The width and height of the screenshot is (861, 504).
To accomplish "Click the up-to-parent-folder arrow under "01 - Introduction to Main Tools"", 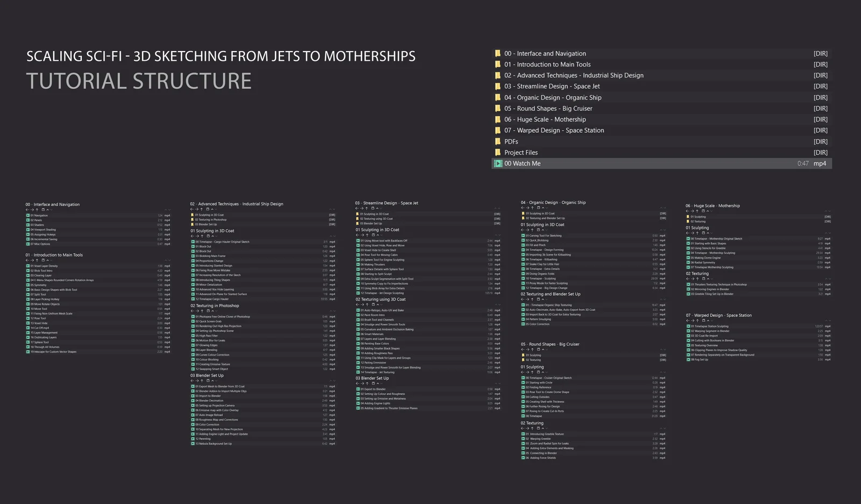I will (x=37, y=260).
